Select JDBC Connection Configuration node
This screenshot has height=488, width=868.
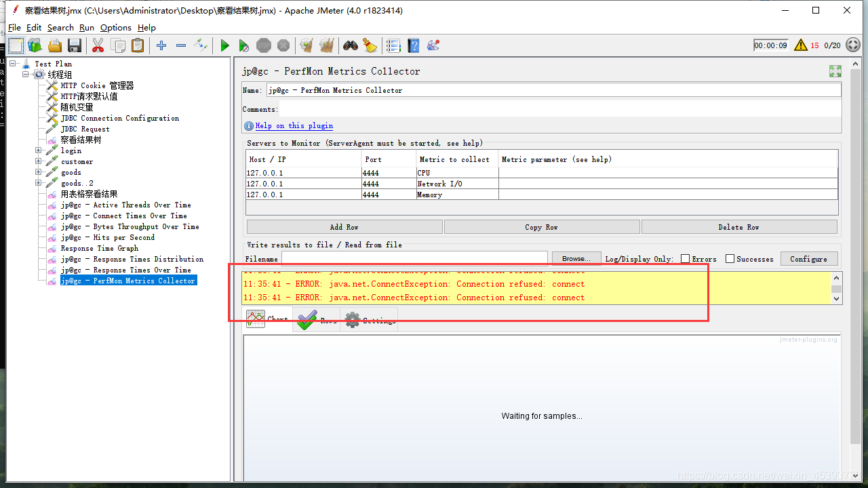(x=120, y=118)
